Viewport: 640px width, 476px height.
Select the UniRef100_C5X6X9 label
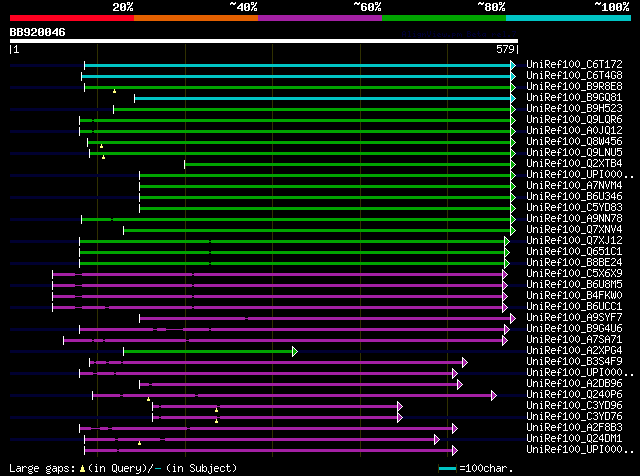tap(574, 274)
